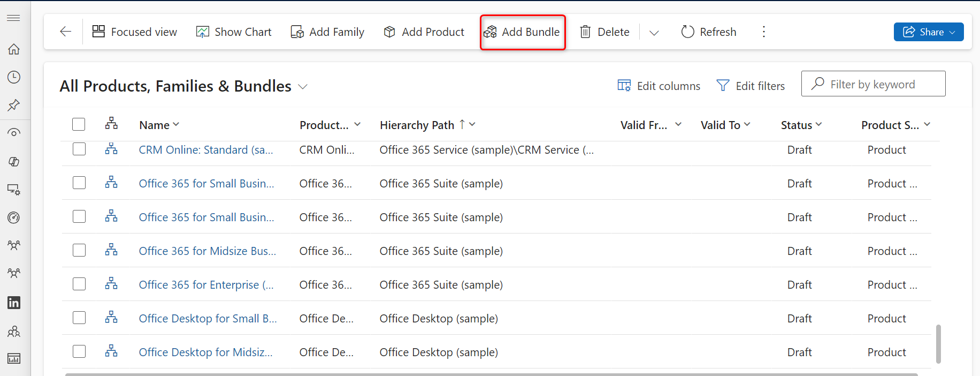
Task: Click the 'Office 365 Service (sample)\CRM Service' cell
Action: pos(486,150)
